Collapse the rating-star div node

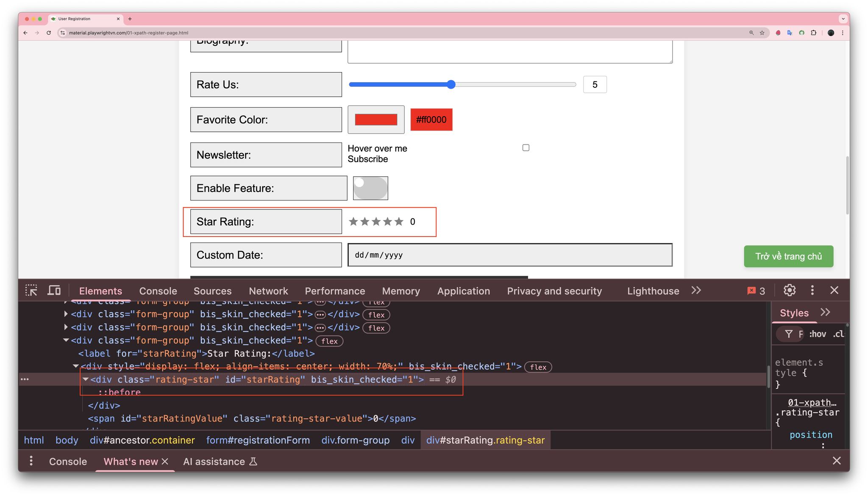(86, 379)
